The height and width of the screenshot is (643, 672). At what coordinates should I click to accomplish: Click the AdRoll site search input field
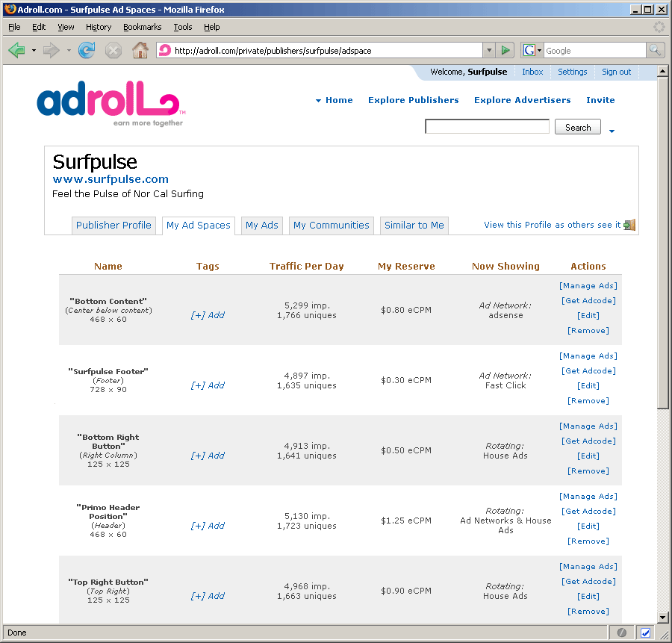tap(488, 126)
